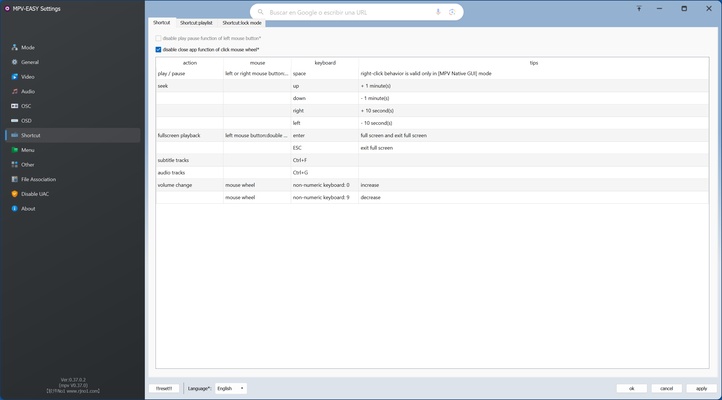
Task: Click tips cell 'increase'
Action: pyautogui.click(x=534, y=185)
